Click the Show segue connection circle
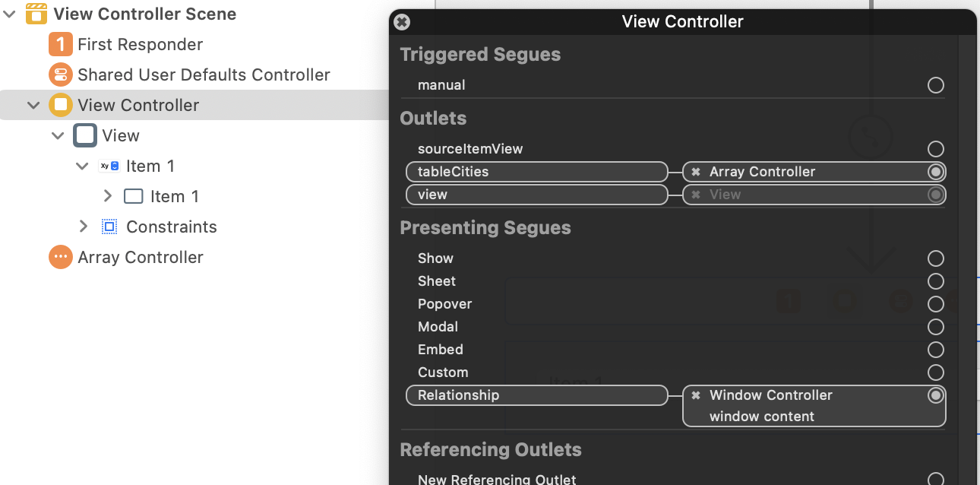The width and height of the screenshot is (980, 485). (936, 258)
